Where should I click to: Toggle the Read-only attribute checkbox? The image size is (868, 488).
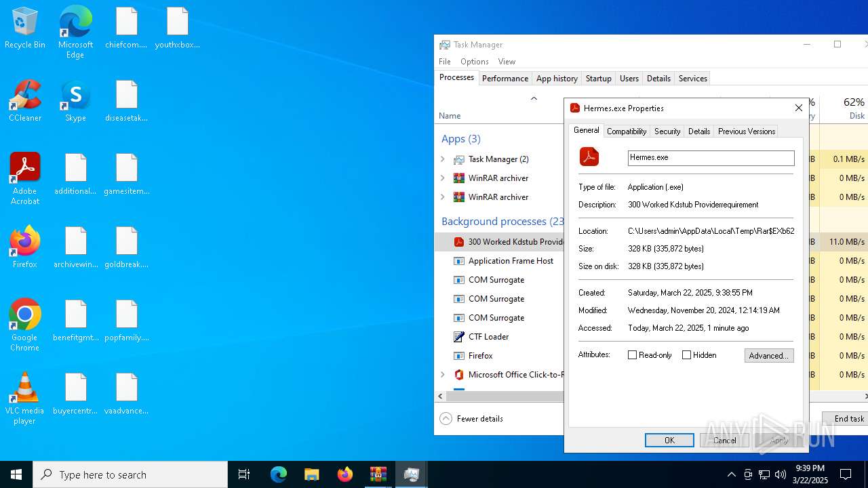tap(632, 354)
